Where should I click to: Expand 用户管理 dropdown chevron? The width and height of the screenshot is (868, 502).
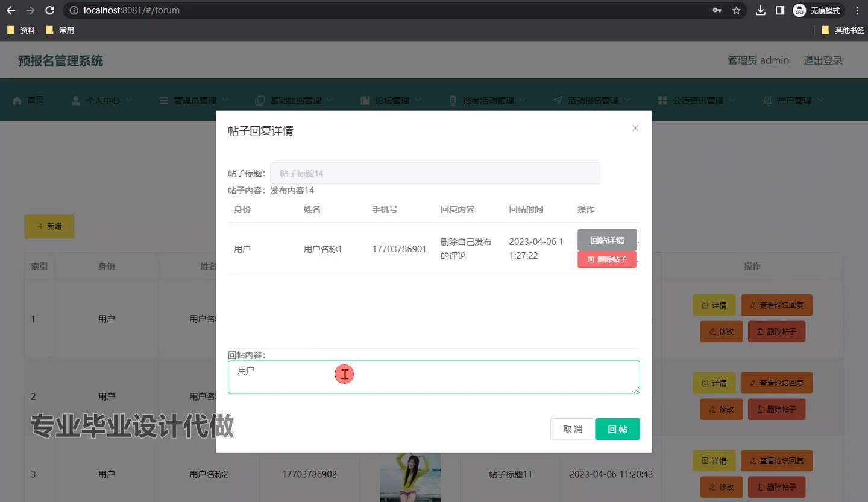[820, 100]
